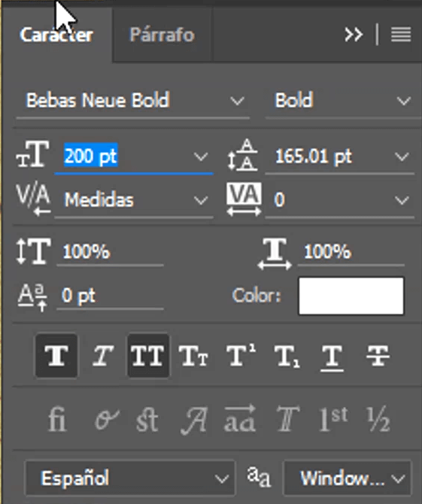The image size is (422, 504).
Task: Toggle Faux Italic text style
Action: coord(102,355)
